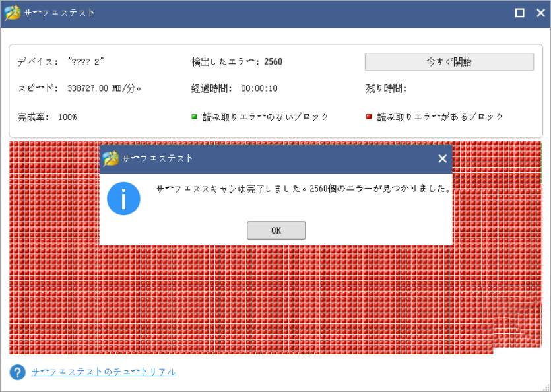Click the app icon in main title bar
This screenshot has width=551, height=392.
[x=13, y=13]
